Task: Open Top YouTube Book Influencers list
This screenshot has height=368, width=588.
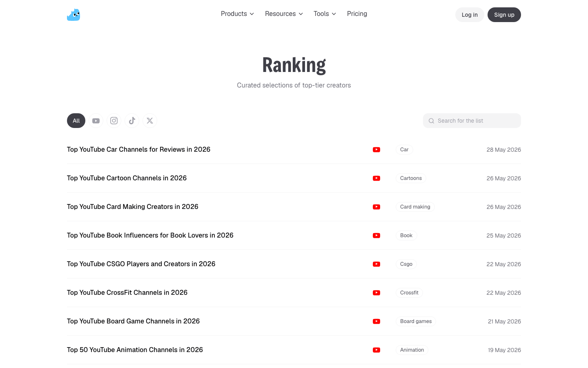Action: (150, 236)
